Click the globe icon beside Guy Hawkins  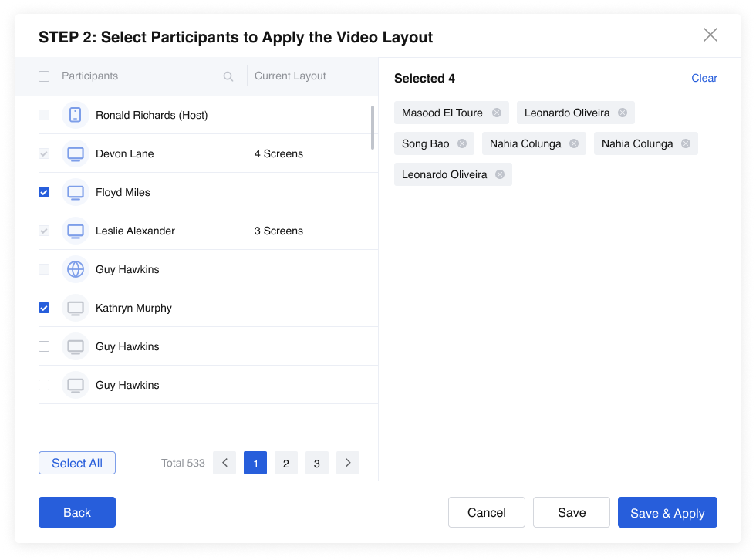(x=76, y=269)
